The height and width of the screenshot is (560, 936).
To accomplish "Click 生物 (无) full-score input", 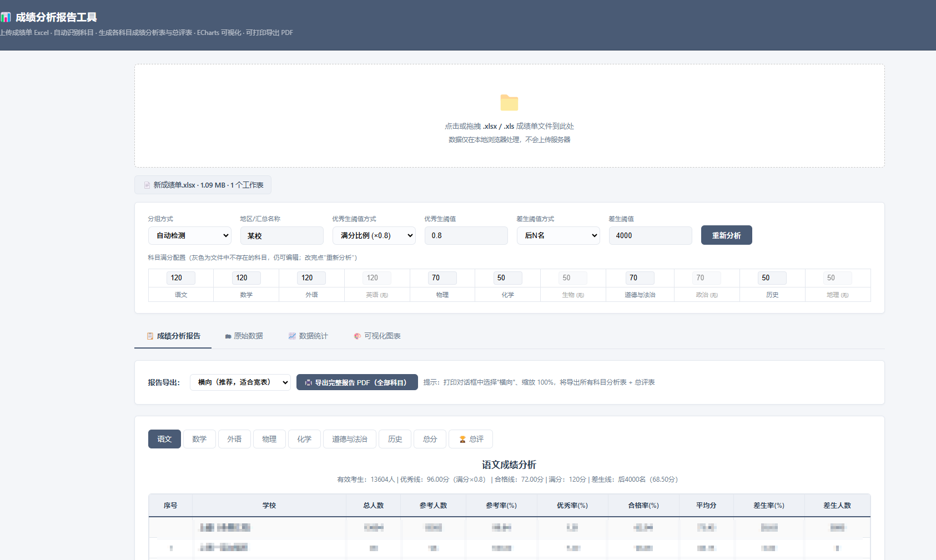I will coord(573,278).
